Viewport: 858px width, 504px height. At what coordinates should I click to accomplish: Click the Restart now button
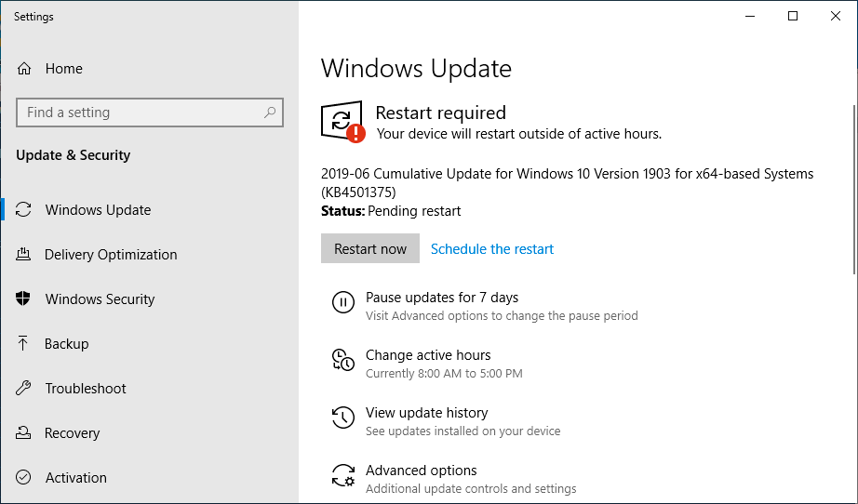(x=370, y=248)
